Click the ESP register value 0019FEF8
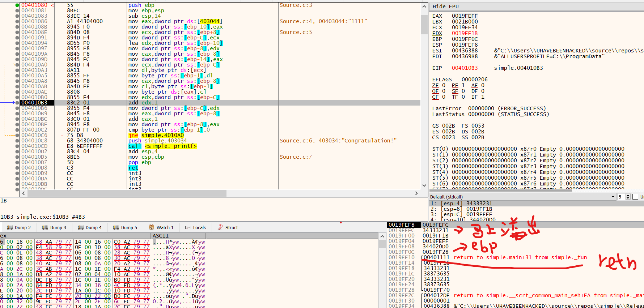Viewport: 644px width, 308px height. point(465,45)
